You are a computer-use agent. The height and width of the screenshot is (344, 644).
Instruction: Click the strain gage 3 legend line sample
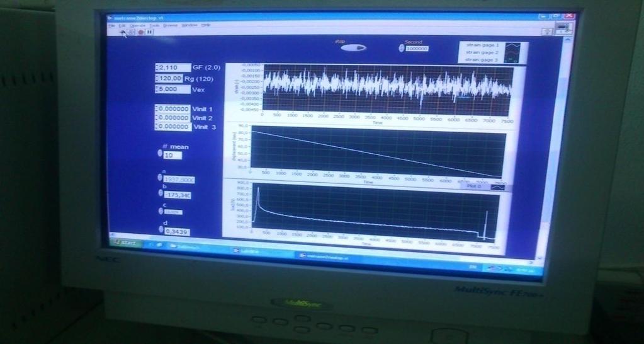(x=512, y=60)
